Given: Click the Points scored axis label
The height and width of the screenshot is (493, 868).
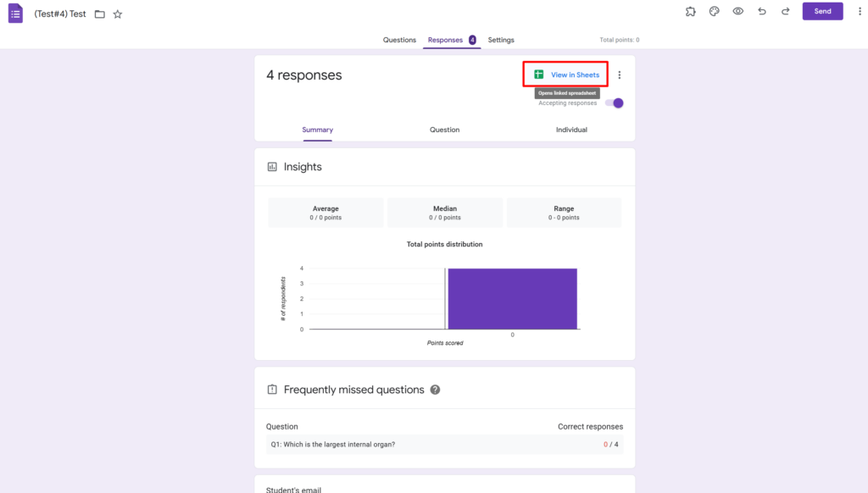Looking at the screenshot, I should 445,343.
